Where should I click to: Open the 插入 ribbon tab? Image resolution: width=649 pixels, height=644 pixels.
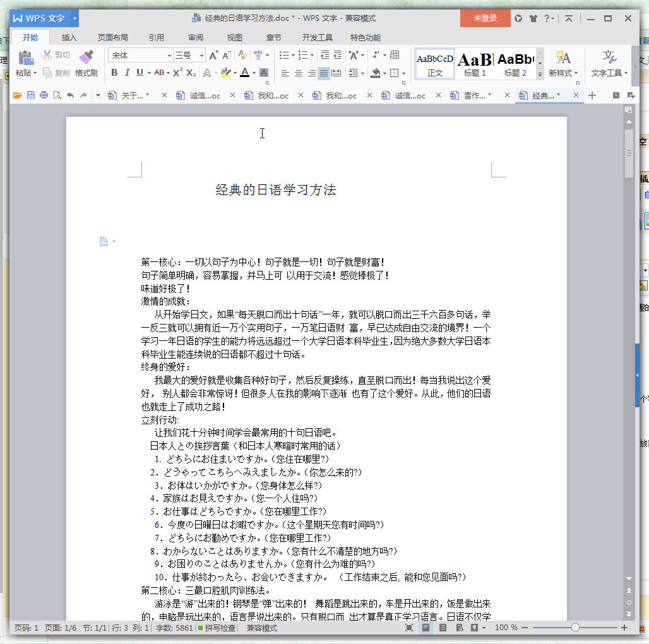pos(69,38)
